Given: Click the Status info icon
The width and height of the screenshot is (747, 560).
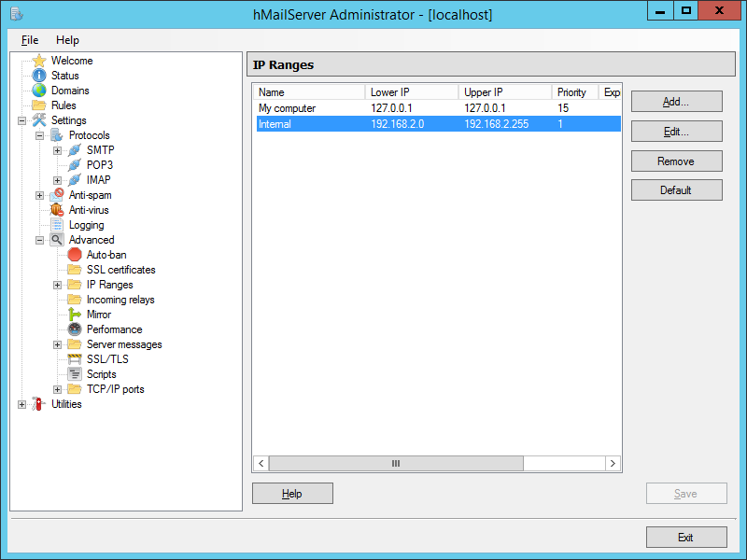Looking at the screenshot, I should point(39,76).
